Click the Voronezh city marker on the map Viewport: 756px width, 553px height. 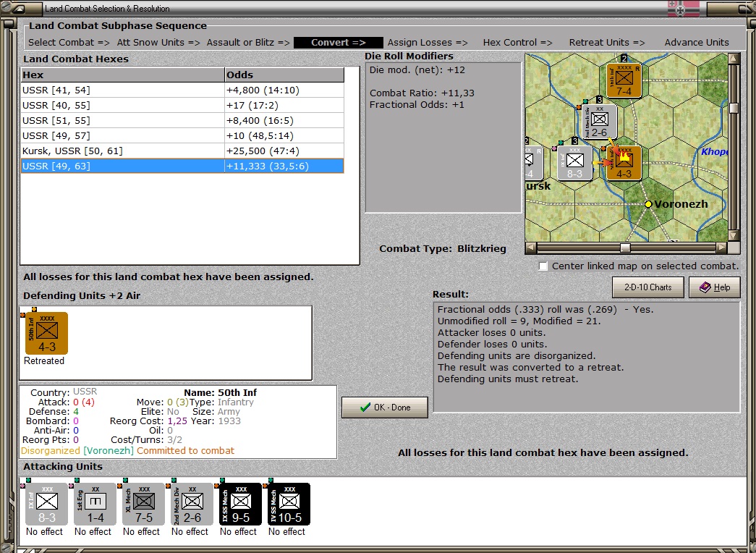648,204
